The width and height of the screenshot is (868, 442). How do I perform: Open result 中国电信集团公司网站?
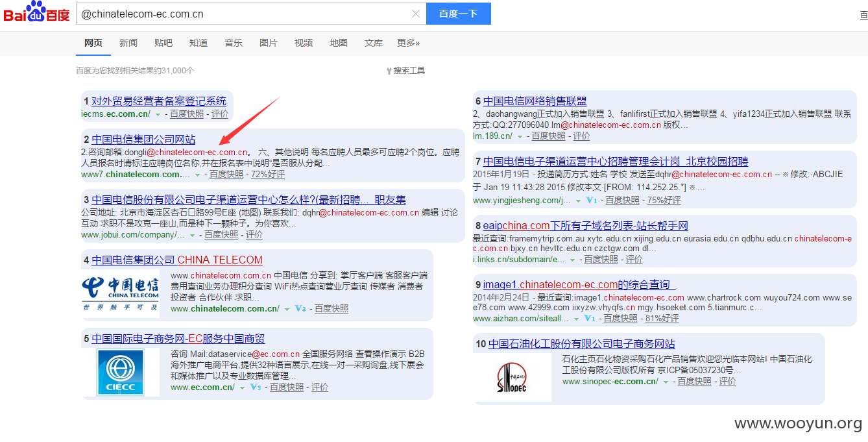point(143,140)
